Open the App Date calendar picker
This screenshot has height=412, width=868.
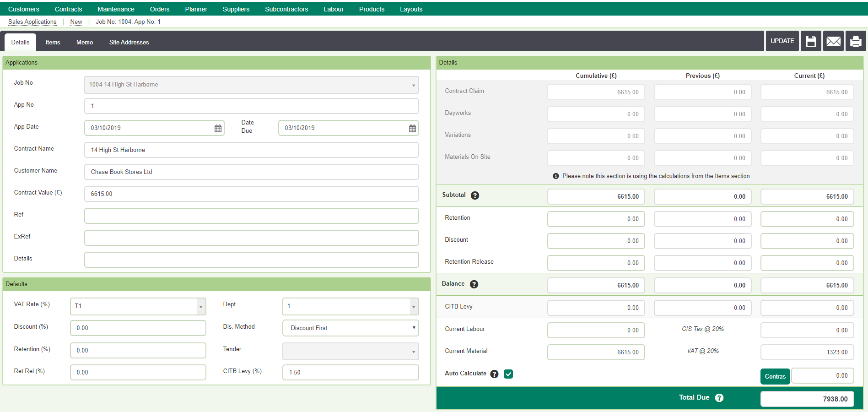217,128
